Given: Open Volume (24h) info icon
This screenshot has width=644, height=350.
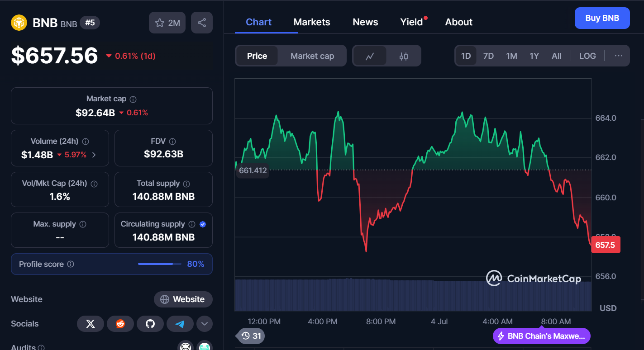Looking at the screenshot, I should [x=86, y=142].
